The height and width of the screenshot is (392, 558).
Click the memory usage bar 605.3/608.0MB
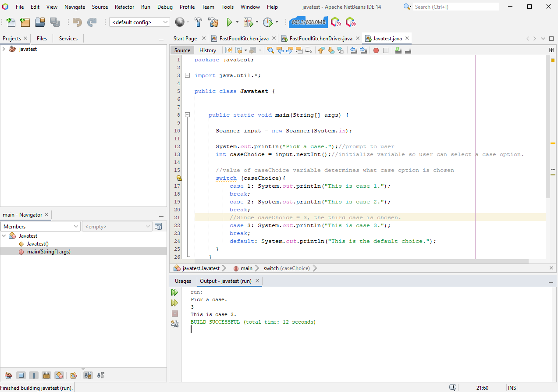pyautogui.click(x=308, y=22)
